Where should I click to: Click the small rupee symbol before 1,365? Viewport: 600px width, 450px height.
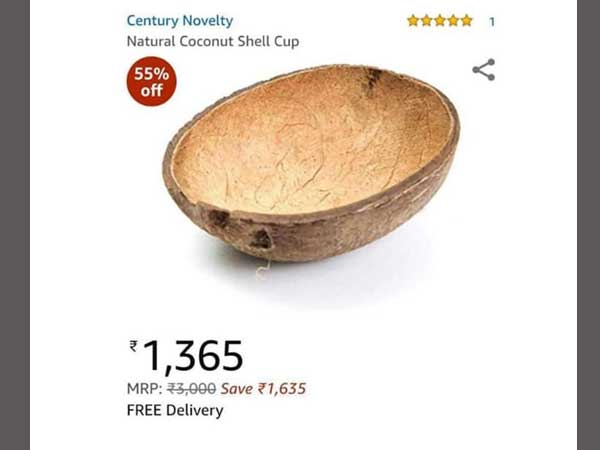[x=133, y=346]
